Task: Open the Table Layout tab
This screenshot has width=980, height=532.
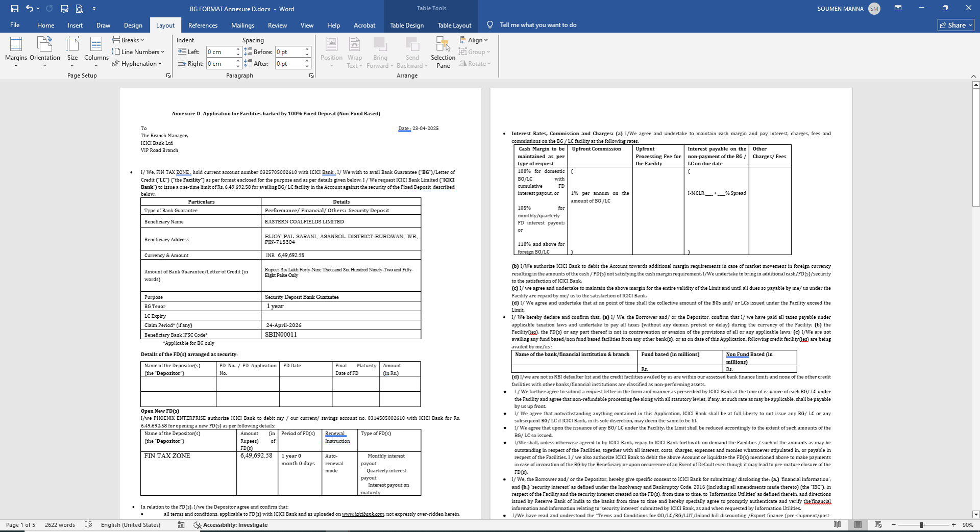Action: [x=454, y=25]
